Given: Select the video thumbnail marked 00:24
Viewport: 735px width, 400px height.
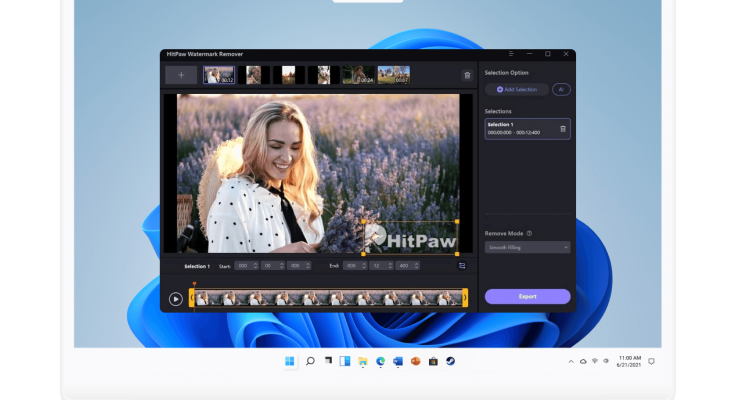Looking at the screenshot, I should pos(358,75).
